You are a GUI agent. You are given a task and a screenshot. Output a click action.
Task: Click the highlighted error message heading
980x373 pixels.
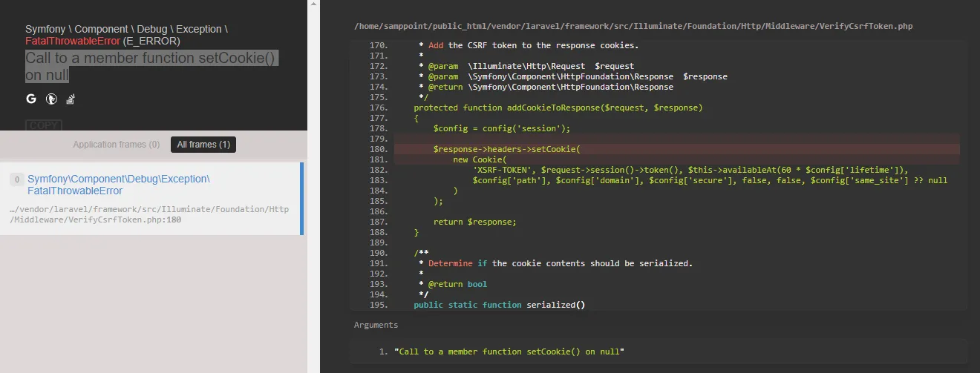click(x=152, y=67)
